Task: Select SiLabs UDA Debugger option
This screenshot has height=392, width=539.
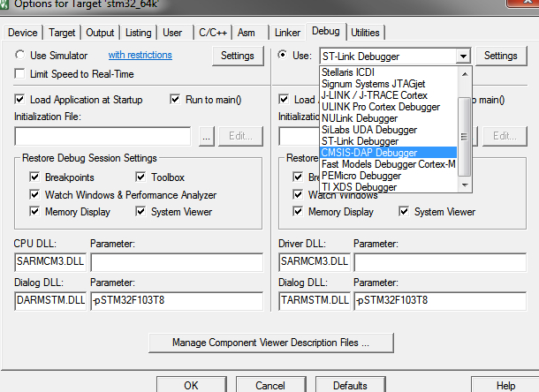Action: point(389,130)
